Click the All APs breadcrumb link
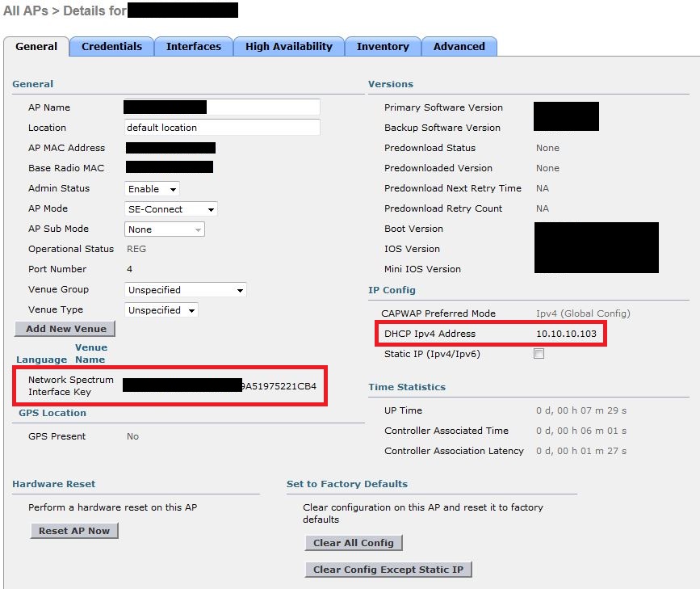The image size is (700, 589). coord(23,11)
